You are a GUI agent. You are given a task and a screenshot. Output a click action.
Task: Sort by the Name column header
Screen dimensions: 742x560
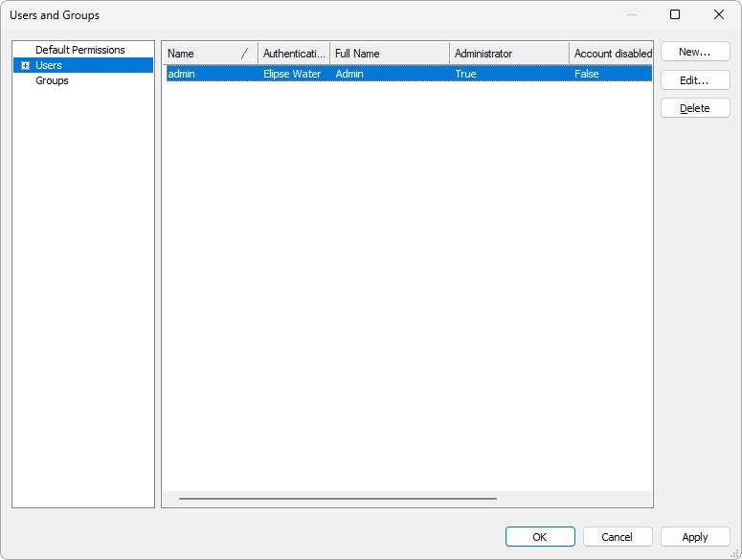click(x=201, y=54)
